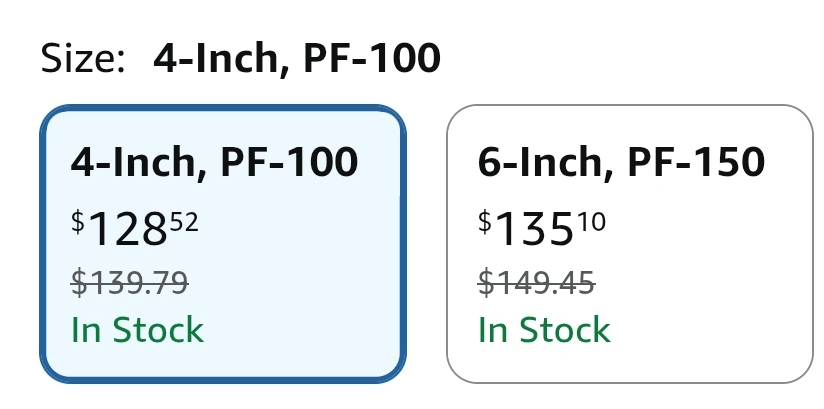Click the superscript 52 cents in the first price

coord(184,222)
